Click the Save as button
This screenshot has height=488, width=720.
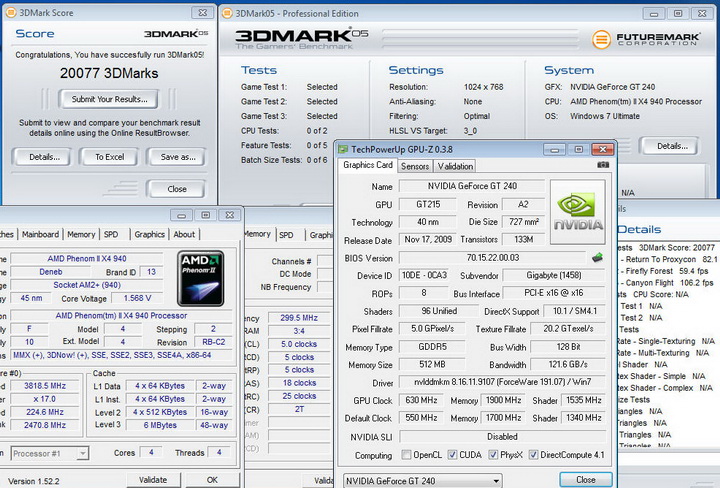(177, 157)
